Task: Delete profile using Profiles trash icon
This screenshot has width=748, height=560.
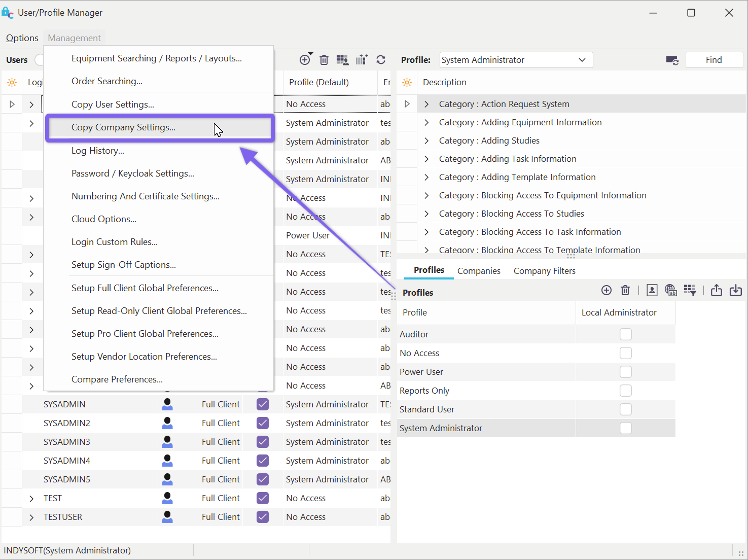Action: click(x=625, y=290)
